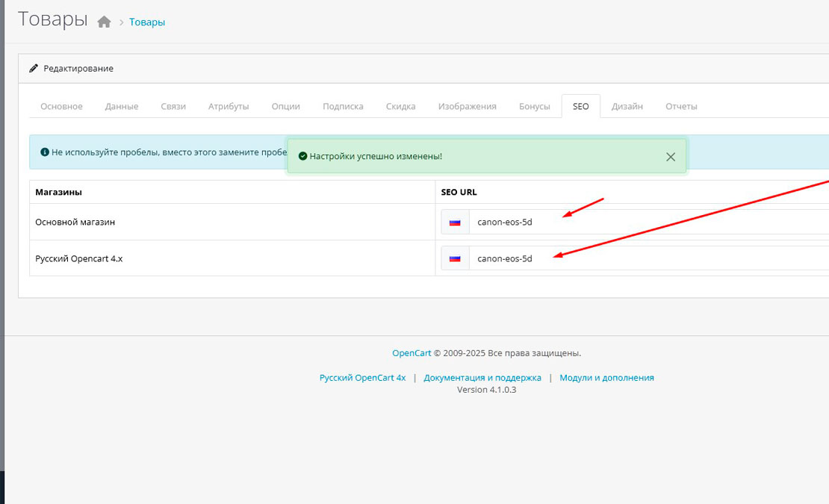829x504 pixels.
Task: Click Russian flag in Основной магазин row
Action: [x=455, y=223]
